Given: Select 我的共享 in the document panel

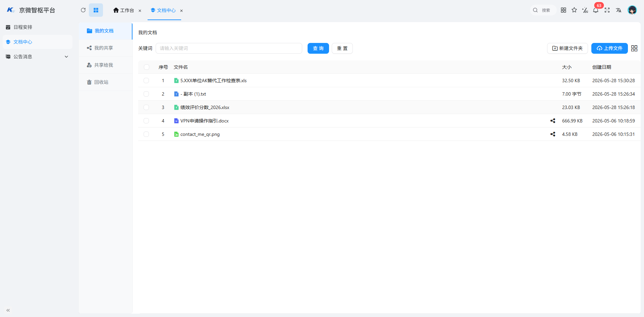Looking at the screenshot, I should [x=106, y=48].
